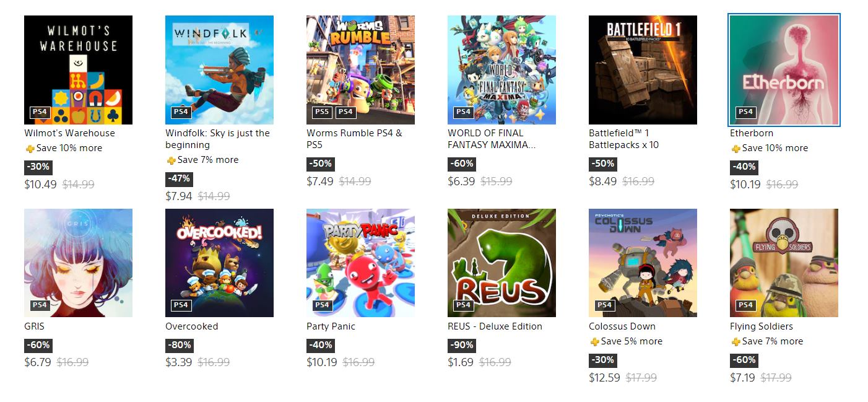Click the GRIS cover artwork
Viewport: 868px width, 402px height.
tap(78, 263)
